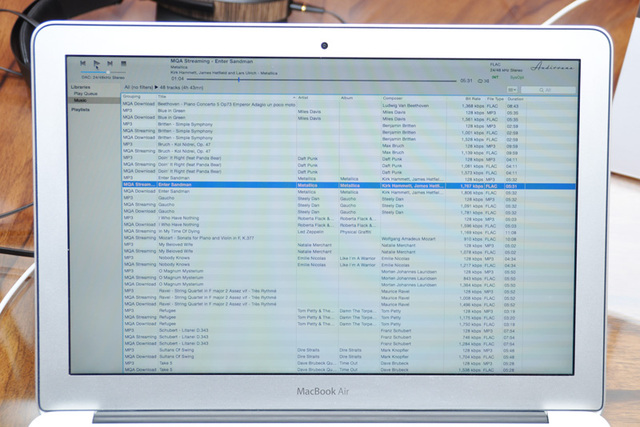Click the previous track button
The width and height of the screenshot is (640, 427).
83,62
